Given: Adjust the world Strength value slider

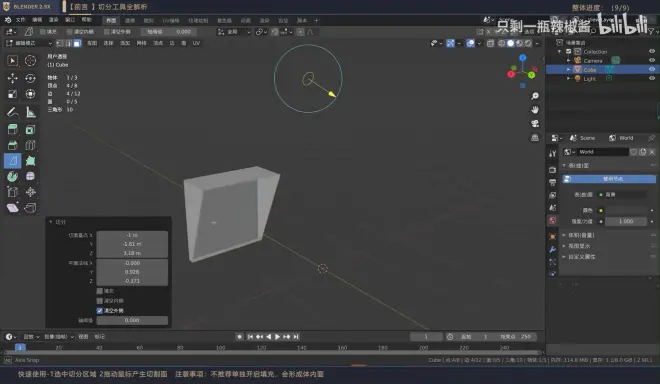Looking at the screenshot, I should click(x=626, y=221).
